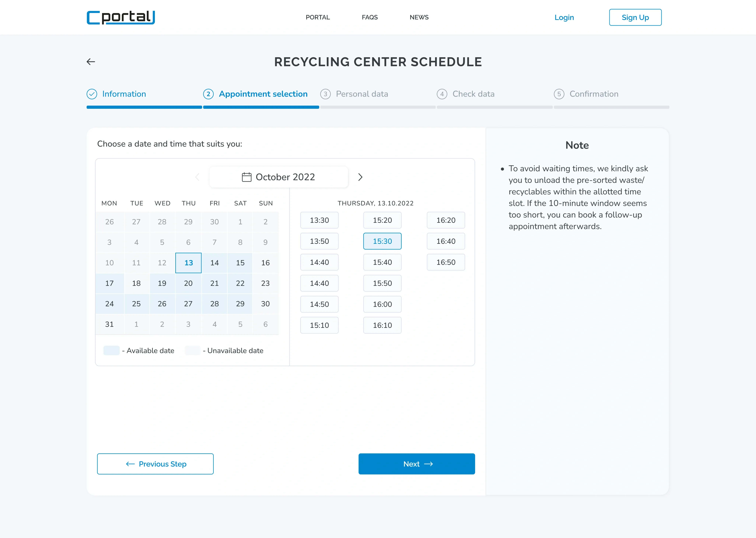Click the Sign Up button
This screenshot has height=538, width=756.
click(635, 17)
